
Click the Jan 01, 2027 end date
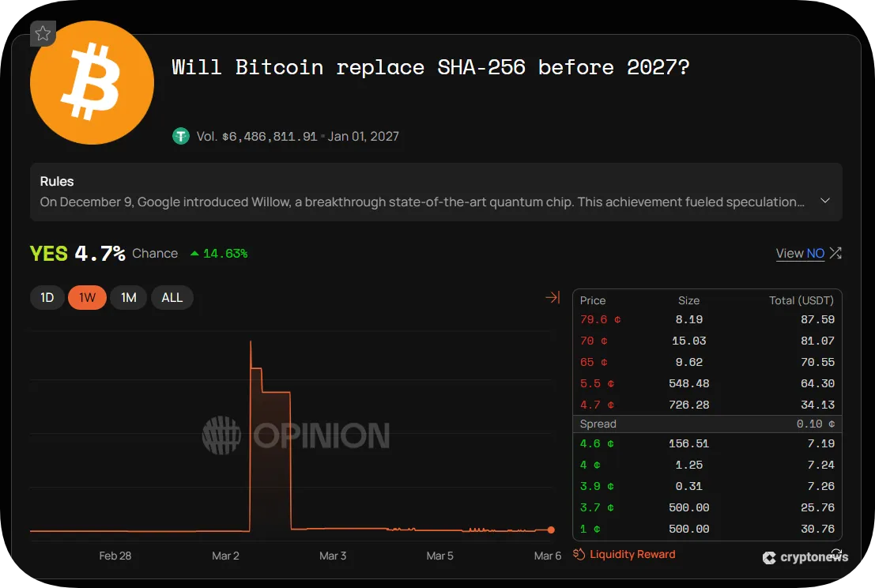[364, 136]
